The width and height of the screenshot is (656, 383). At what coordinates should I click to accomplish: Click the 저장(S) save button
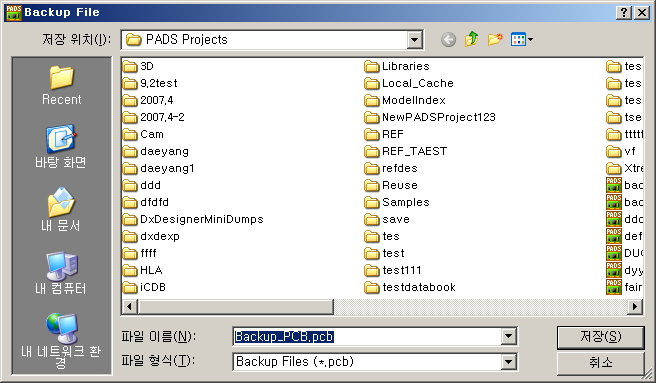600,337
